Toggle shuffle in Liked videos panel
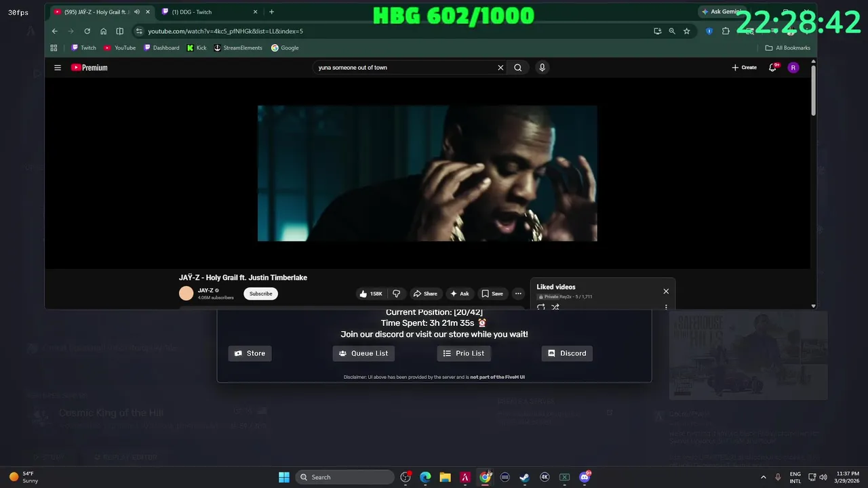Viewport: 868px width, 488px height. tap(555, 307)
